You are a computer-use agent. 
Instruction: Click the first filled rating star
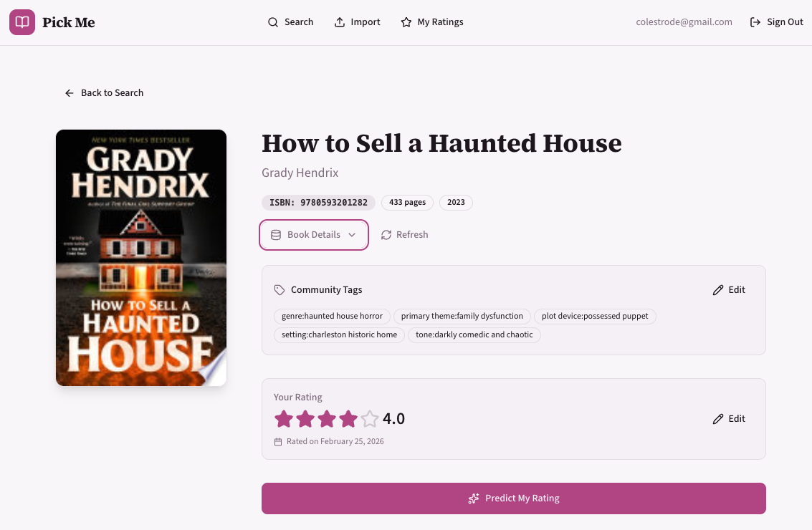pos(284,419)
